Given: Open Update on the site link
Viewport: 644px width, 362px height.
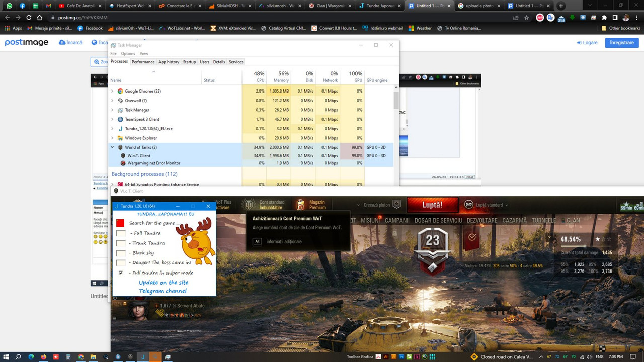Looking at the screenshot, I should pyautogui.click(x=164, y=283).
